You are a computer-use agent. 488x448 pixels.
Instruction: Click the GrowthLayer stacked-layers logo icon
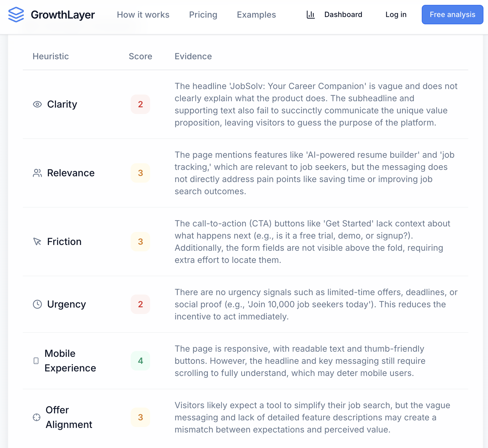pyautogui.click(x=16, y=14)
